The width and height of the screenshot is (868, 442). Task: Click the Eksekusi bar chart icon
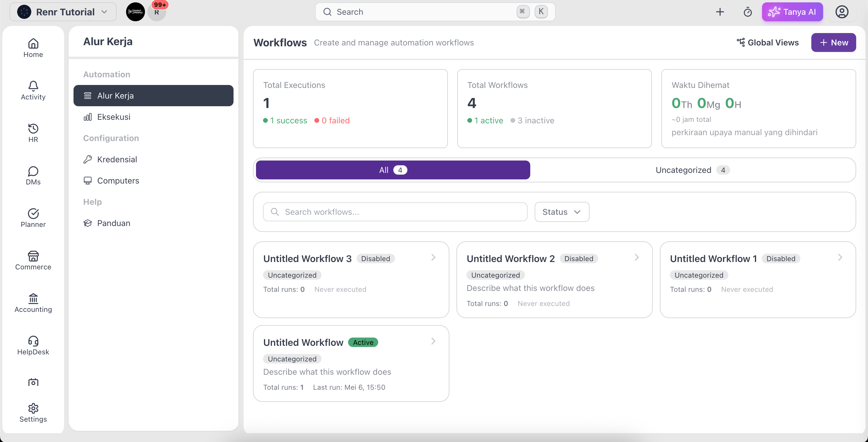[x=88, y=117]
